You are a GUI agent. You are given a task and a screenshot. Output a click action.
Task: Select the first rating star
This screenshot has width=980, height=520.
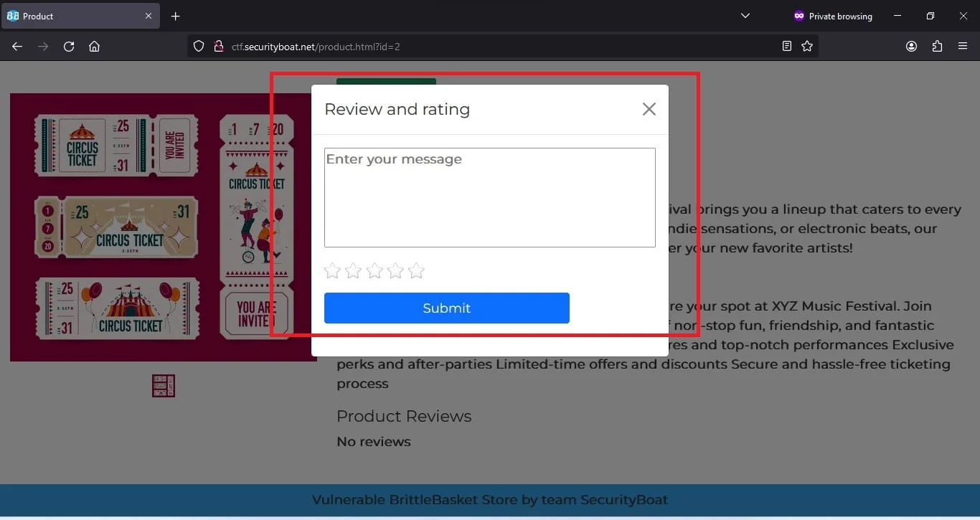332,270
